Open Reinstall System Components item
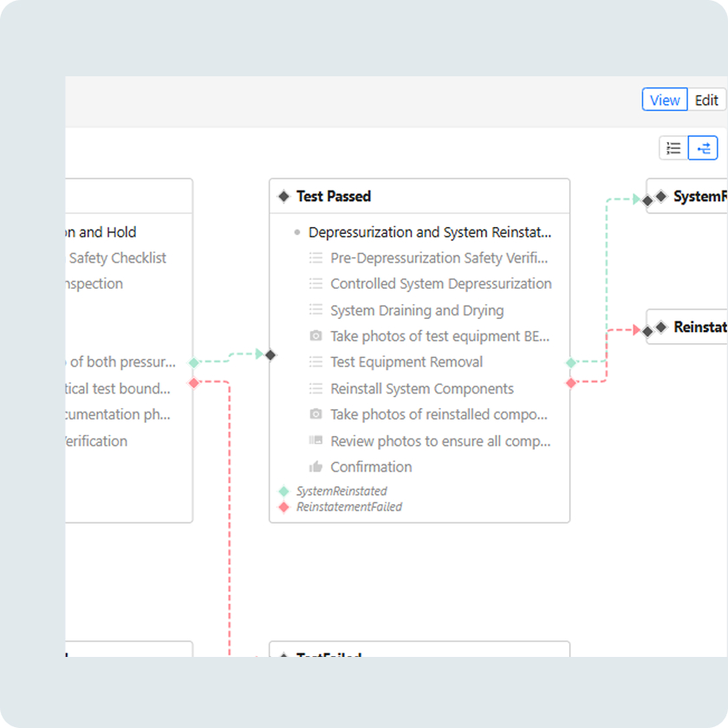The width and height of the screenshot is (728, 728). (x=422, y=388)
